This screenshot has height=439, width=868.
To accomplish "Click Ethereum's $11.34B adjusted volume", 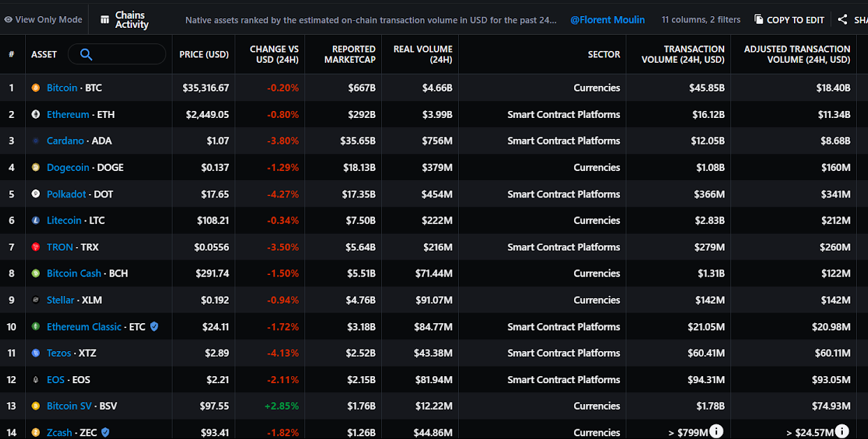I will pos(834,114).
